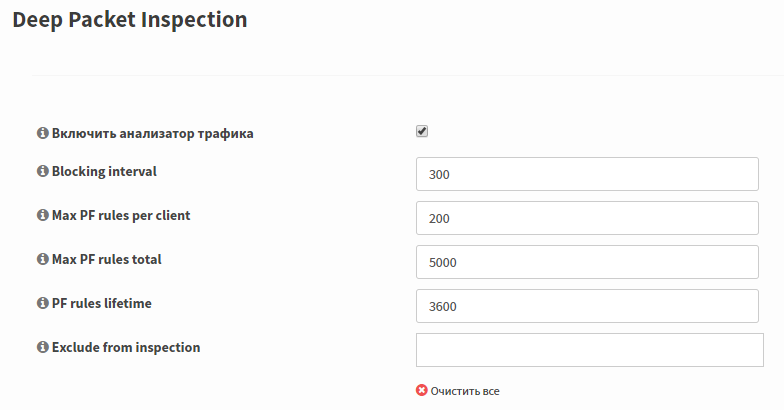Click the red X clear icon
Screen dimensions: 784x410
tap(422, 390)
